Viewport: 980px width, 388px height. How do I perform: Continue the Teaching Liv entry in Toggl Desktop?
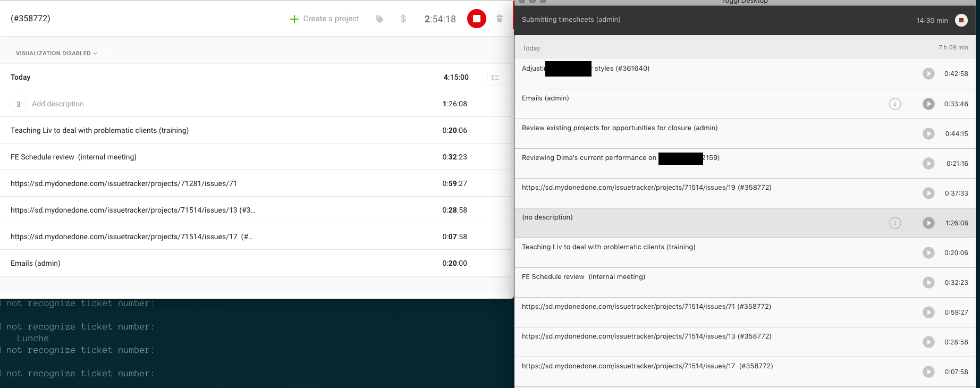(928, 253)
